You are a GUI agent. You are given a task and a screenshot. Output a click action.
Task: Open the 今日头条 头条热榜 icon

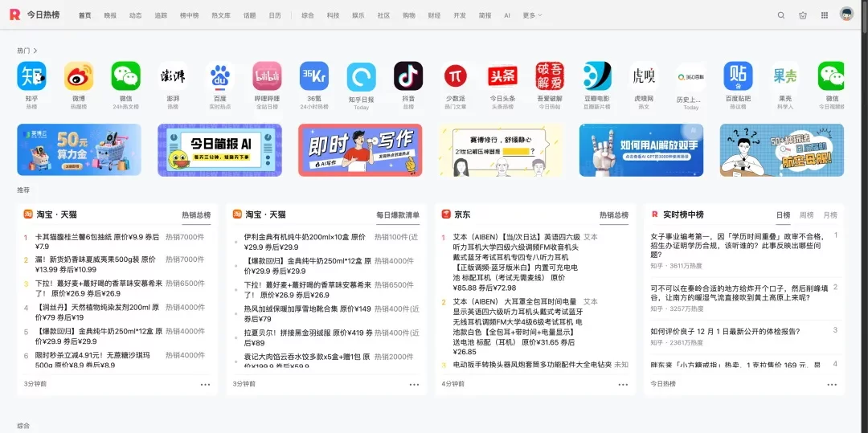point(502,76)
